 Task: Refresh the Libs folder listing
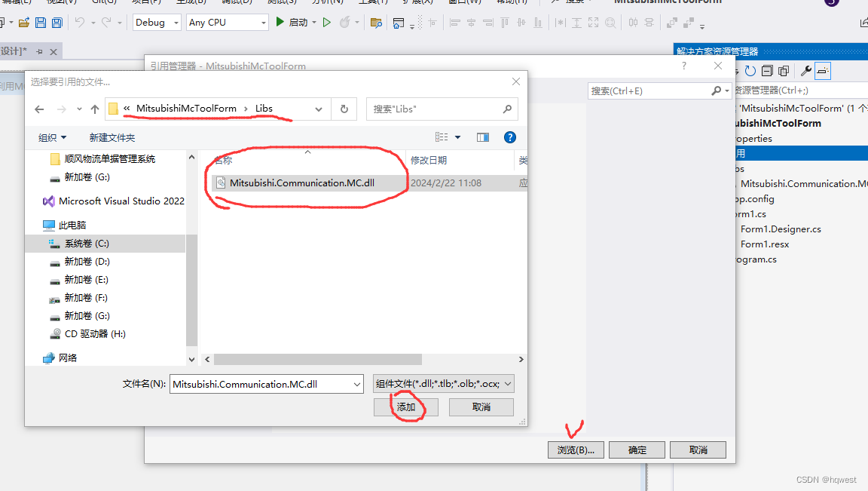coord(344,109)
